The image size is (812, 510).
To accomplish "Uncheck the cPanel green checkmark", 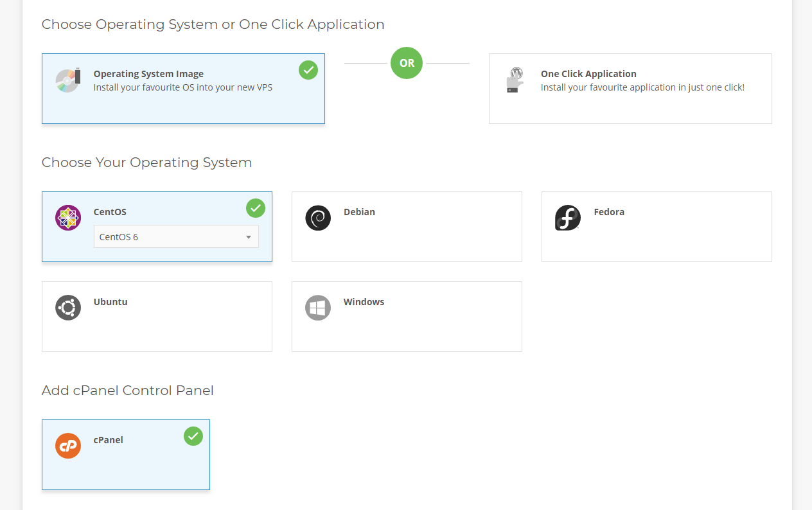I will point(193,436).
